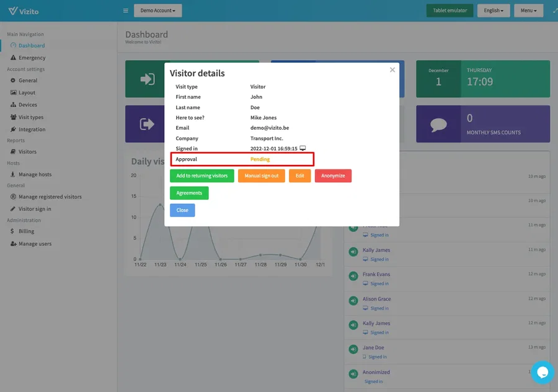Open Emergency in the sidebar
The image size is (558, 392).
tap(32, 58)
